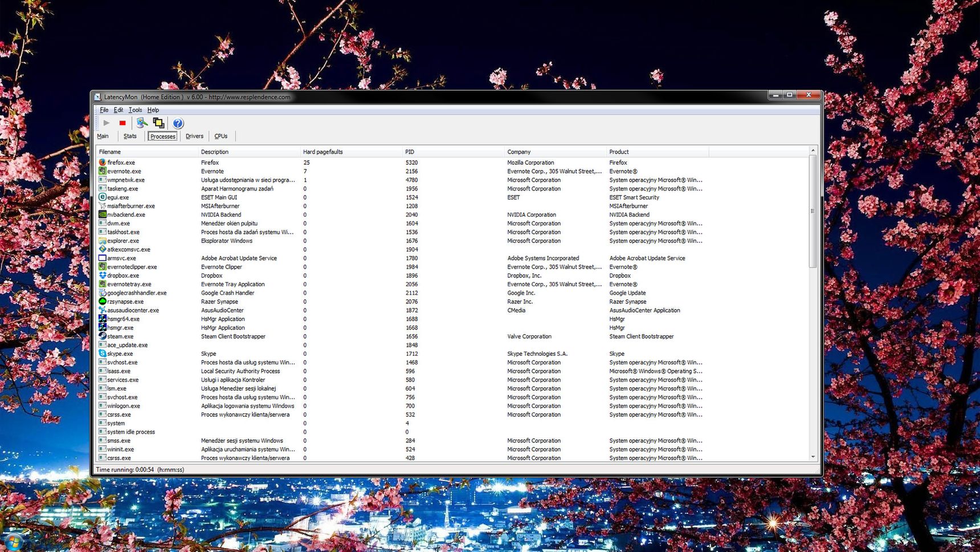Select the services.exe filename
980x552 pixels.
coord(122,380)
